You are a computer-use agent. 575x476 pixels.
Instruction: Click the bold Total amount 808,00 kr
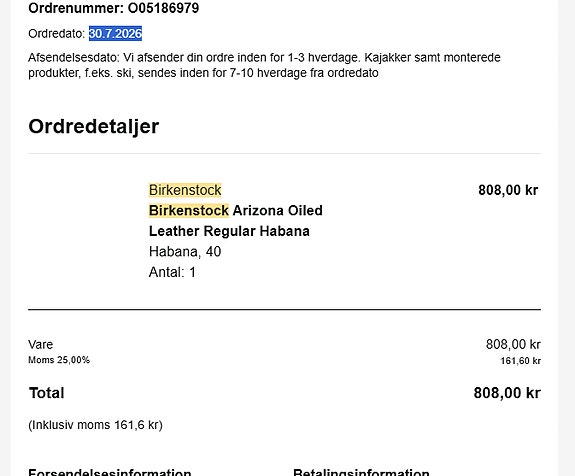[x=507, y=393]
